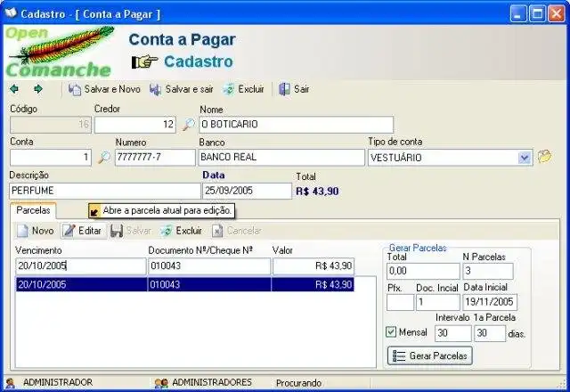Click the Numero field 7777777-7
The image size is (570, 392).
click(x=155, y=158)
